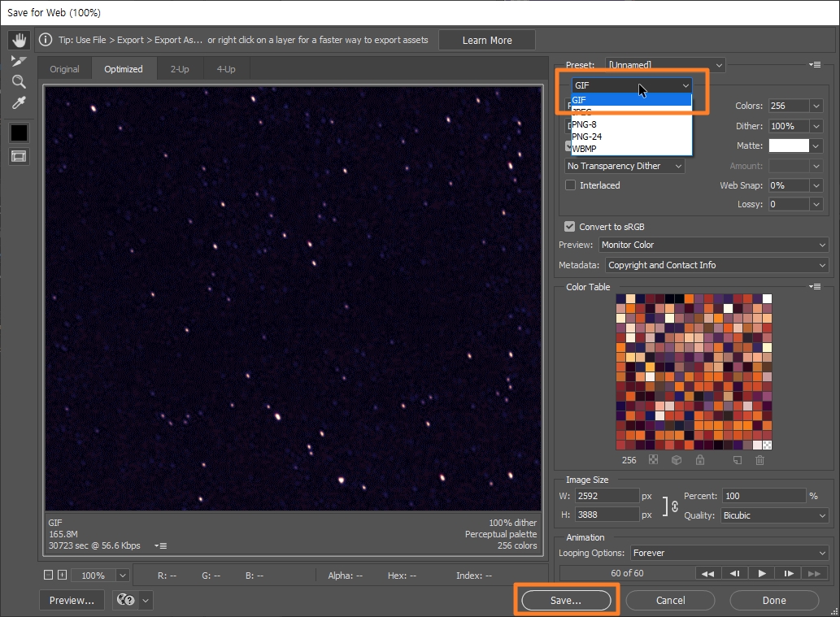Open Looping Options Forever dropdown

729,553
